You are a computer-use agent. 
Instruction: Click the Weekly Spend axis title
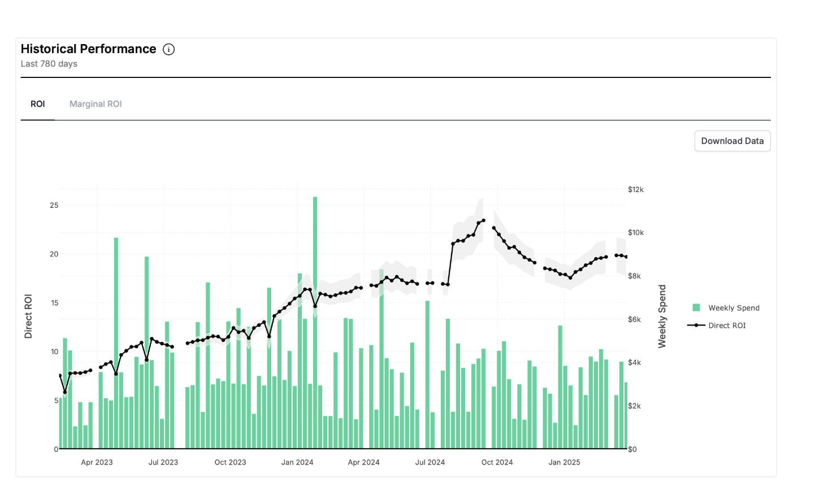[x=662, y=315]
